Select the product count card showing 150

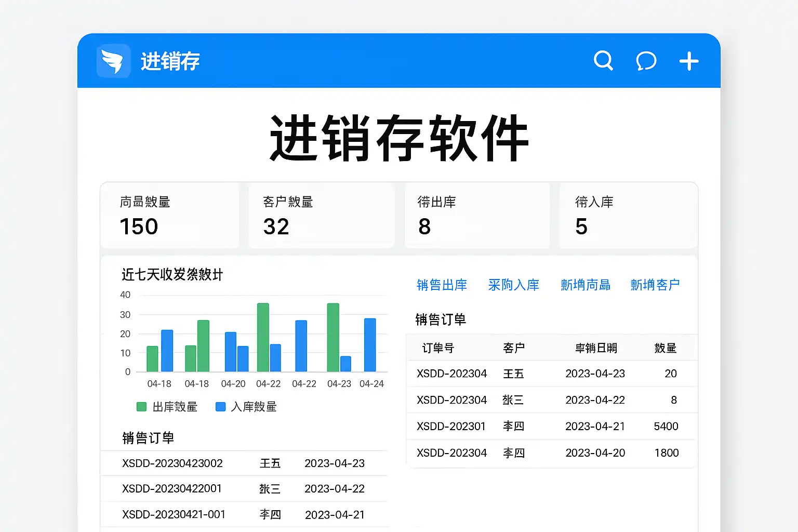coord(170,215)
